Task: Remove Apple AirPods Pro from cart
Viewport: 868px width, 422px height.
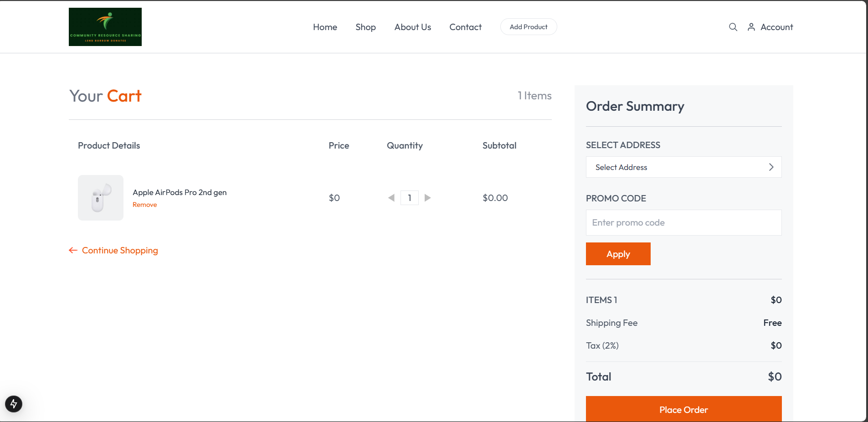Action: point(144,205)
